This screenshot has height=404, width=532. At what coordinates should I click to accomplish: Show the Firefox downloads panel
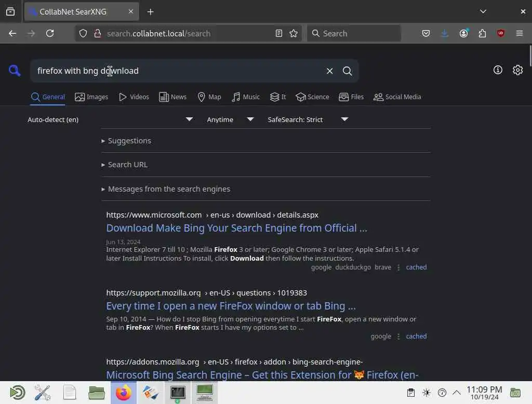coord(445,33)
